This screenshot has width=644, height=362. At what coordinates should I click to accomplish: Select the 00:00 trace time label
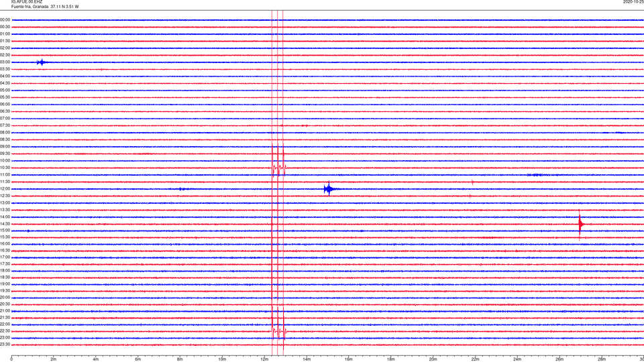click(5, 19)
